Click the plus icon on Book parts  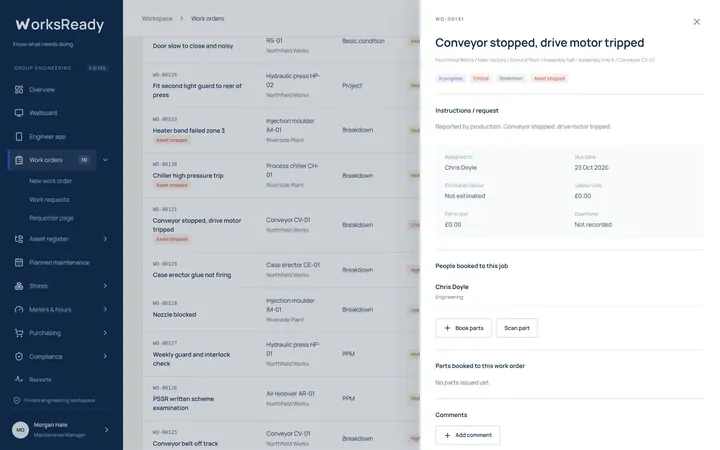[447, 328]
